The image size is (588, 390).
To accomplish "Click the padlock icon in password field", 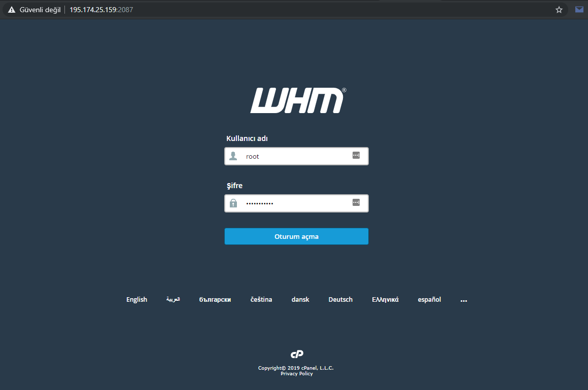I will 233,203.
